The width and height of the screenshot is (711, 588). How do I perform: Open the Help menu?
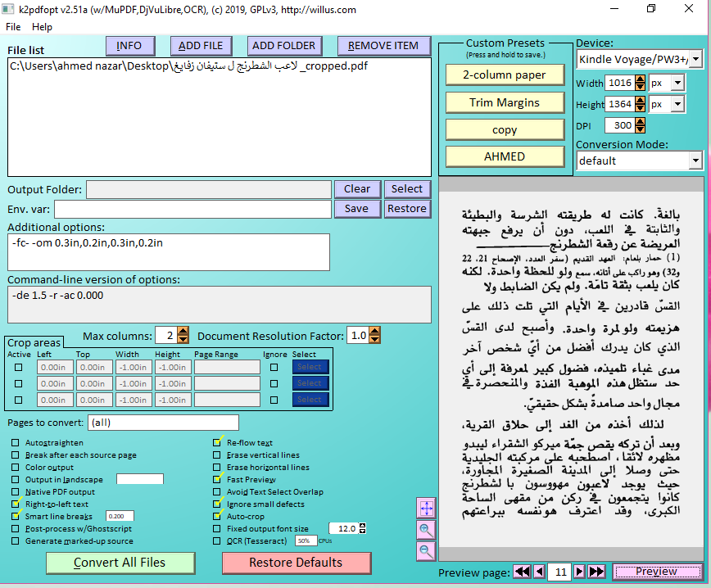[42, 27]
